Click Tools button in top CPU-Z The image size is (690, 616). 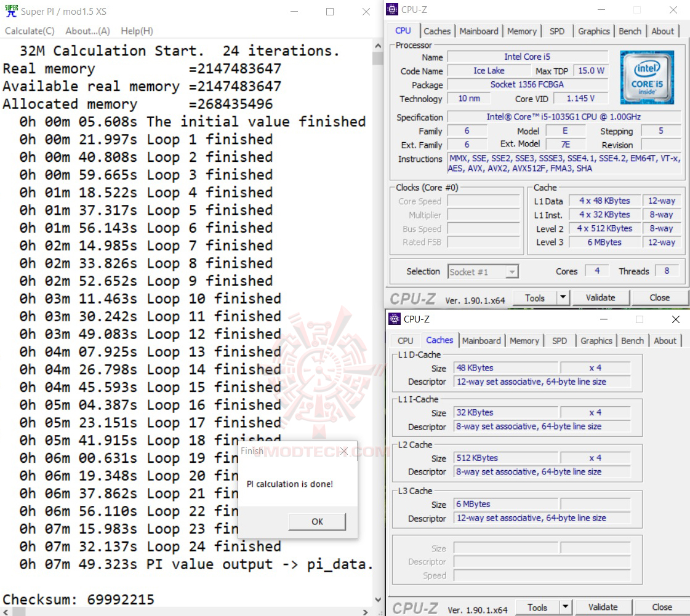535,298
